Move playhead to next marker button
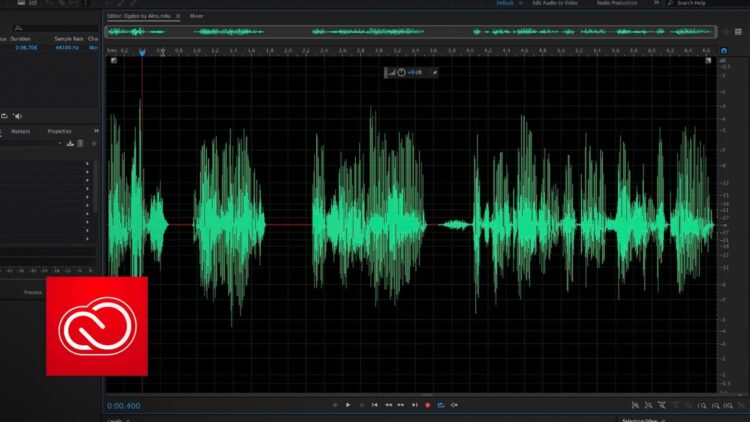750x422 pixels. [415, 405]
